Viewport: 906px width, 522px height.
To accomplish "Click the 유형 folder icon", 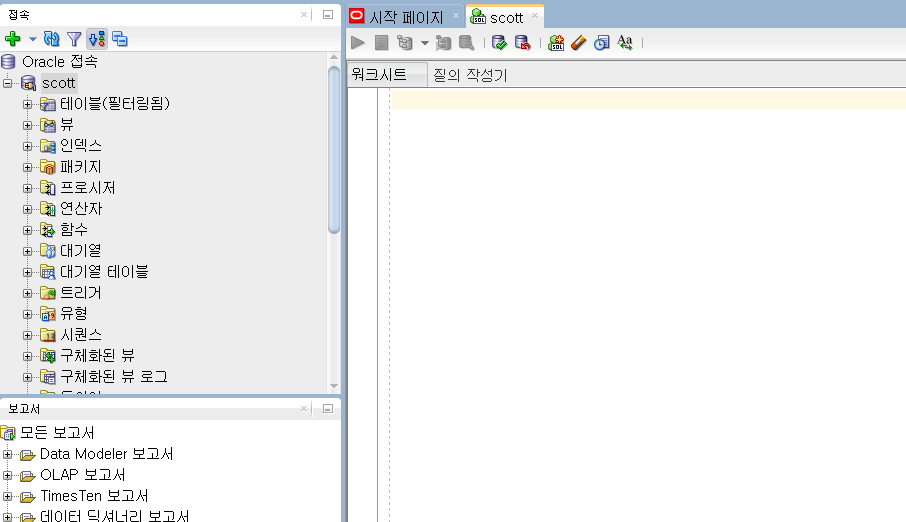I will point(48,314).
